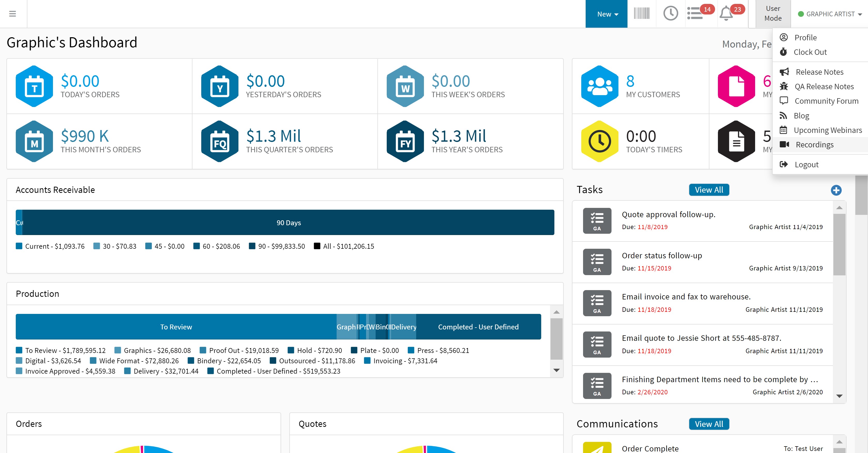Add a new task with the plus icon
Viewport: 868px width, 453px height.
(836, 190)
